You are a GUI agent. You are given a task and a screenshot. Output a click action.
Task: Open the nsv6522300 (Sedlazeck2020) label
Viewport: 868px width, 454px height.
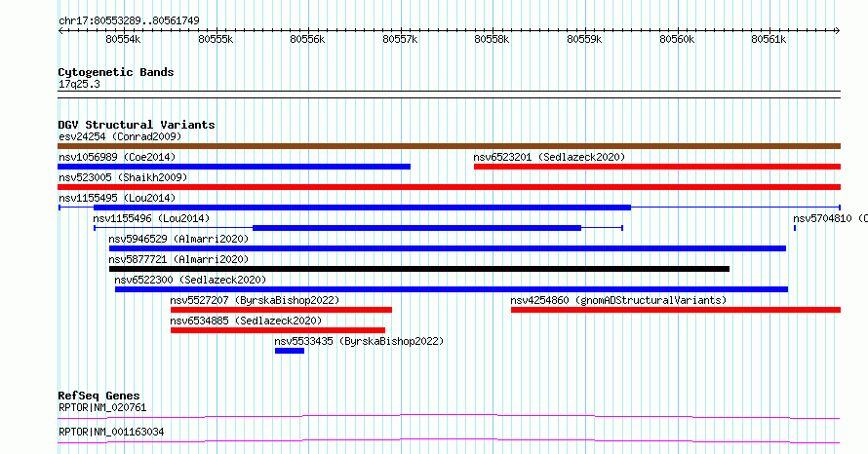click(190, 280)
